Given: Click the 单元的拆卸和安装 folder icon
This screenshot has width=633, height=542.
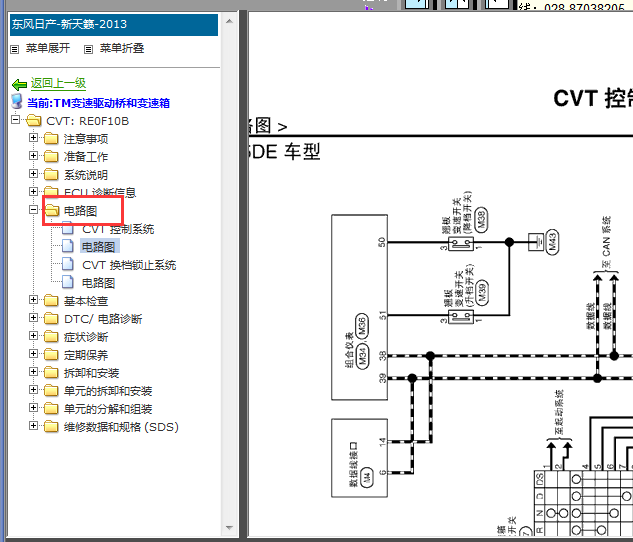Looking at the screenshot, I should [x=51, y=391].
